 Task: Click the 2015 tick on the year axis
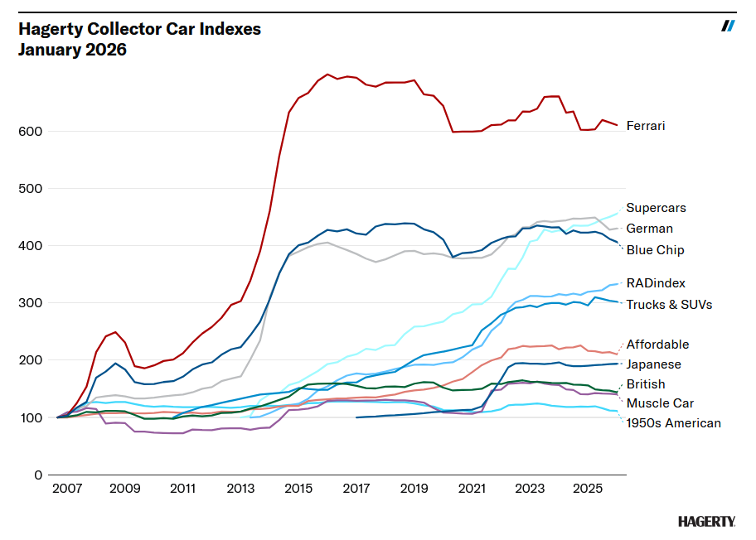(x=298, y=489)
